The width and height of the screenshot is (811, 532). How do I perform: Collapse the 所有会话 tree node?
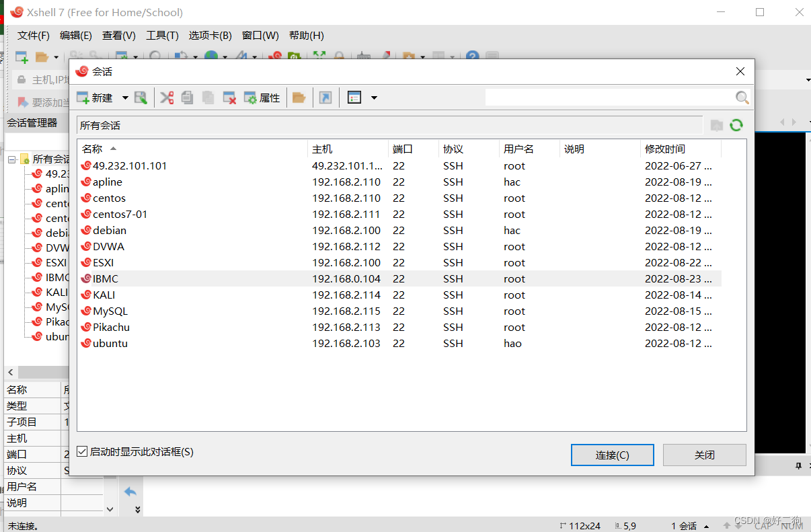click(11, 159)
